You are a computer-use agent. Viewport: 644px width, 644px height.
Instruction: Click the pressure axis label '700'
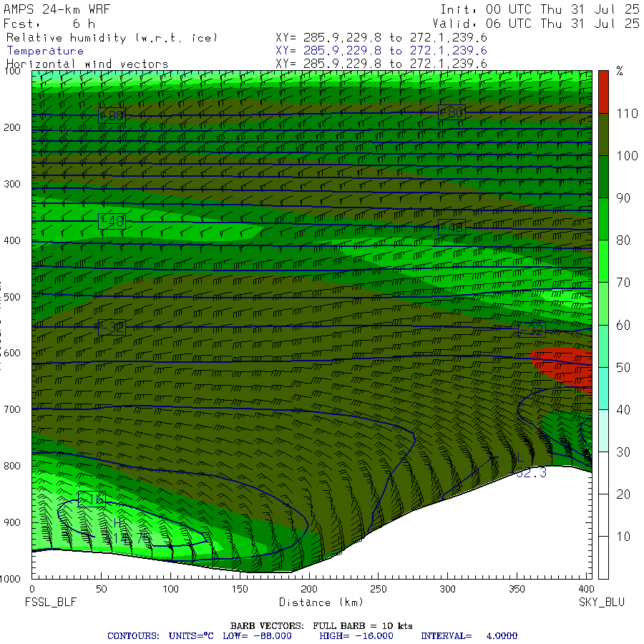[12, 409]
